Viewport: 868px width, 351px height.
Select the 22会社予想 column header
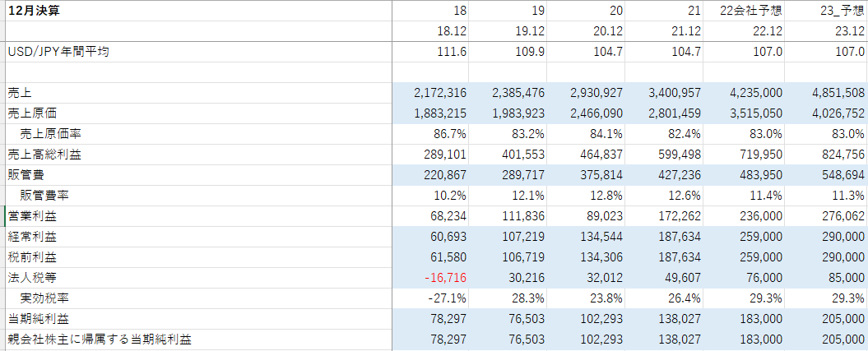[x=743, y=11]
